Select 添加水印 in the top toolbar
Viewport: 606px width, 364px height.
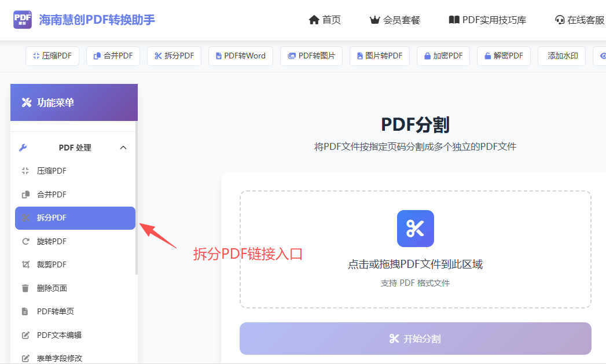561,56
